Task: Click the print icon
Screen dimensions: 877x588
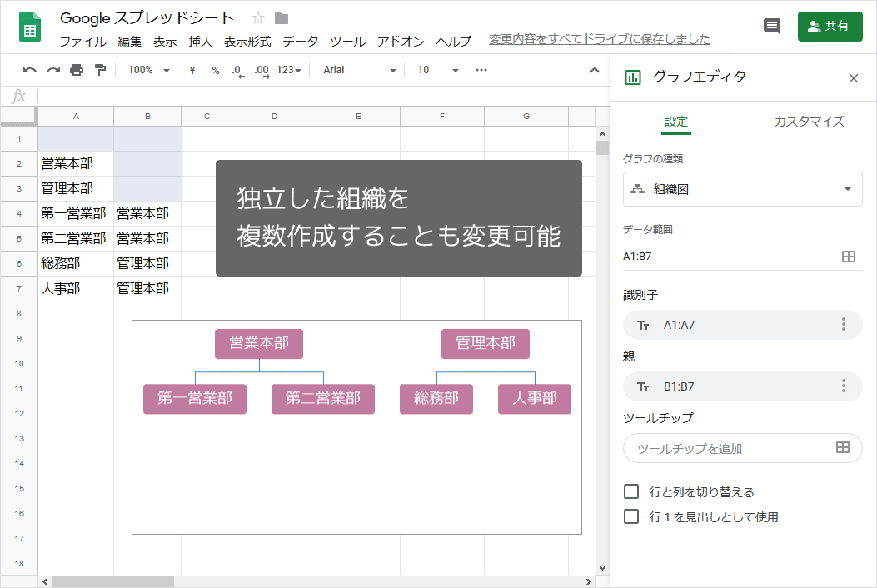Action: coord(74,70)
